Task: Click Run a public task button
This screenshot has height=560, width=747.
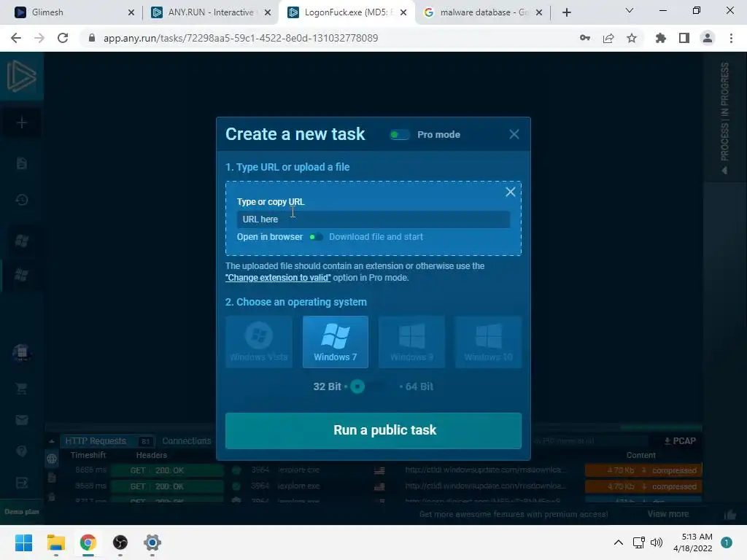Action: click(373, 430)
